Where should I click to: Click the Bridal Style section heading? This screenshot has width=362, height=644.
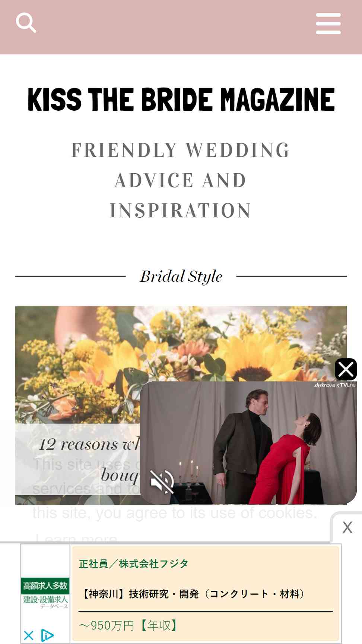181,277
